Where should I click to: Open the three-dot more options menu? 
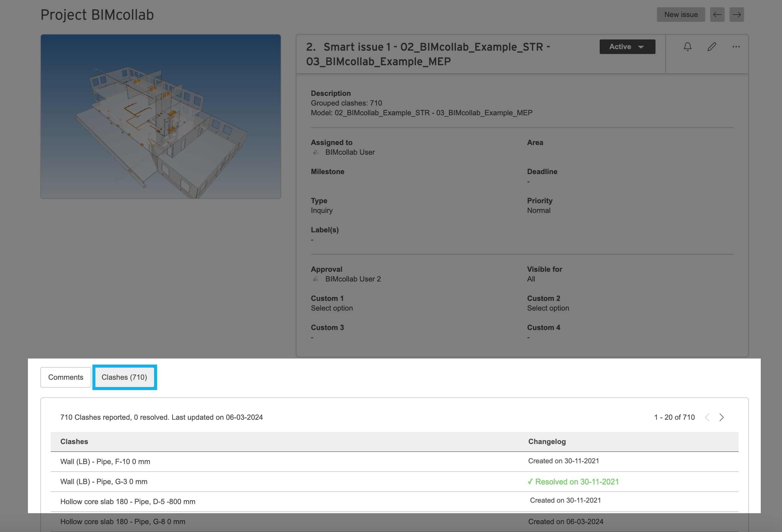pos(736,47)
